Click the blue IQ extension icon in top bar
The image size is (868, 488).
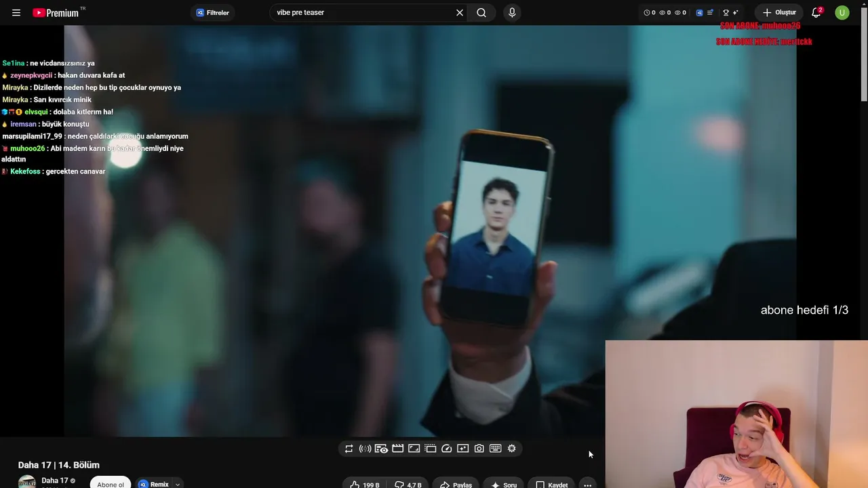[x=700, y=13]
